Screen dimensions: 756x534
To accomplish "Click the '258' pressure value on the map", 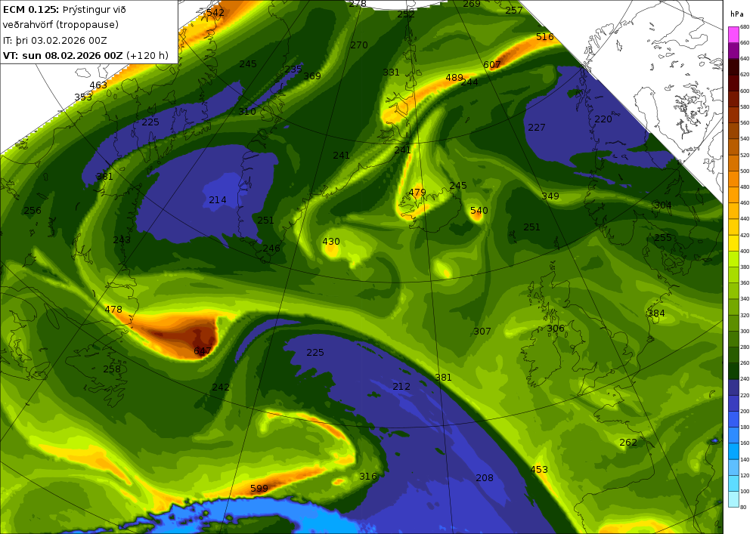I will [112, 369].
